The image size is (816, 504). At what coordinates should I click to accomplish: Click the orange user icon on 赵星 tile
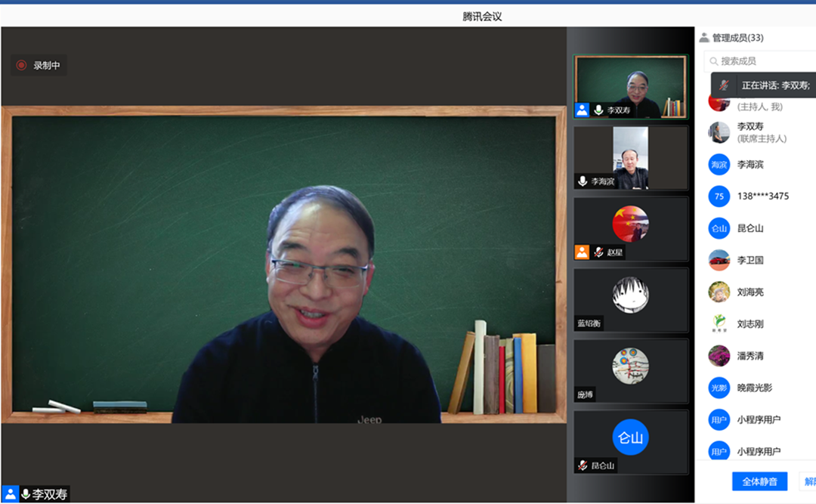coord(582,252)
